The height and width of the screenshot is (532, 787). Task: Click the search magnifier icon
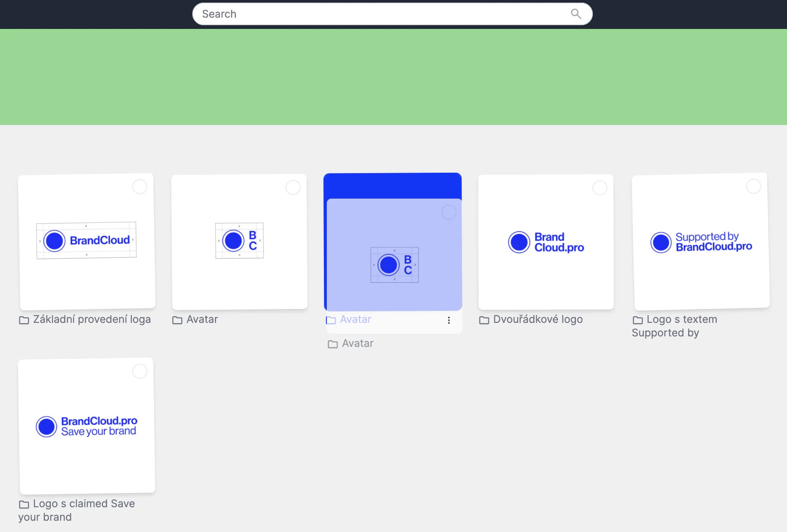point(576,14)
